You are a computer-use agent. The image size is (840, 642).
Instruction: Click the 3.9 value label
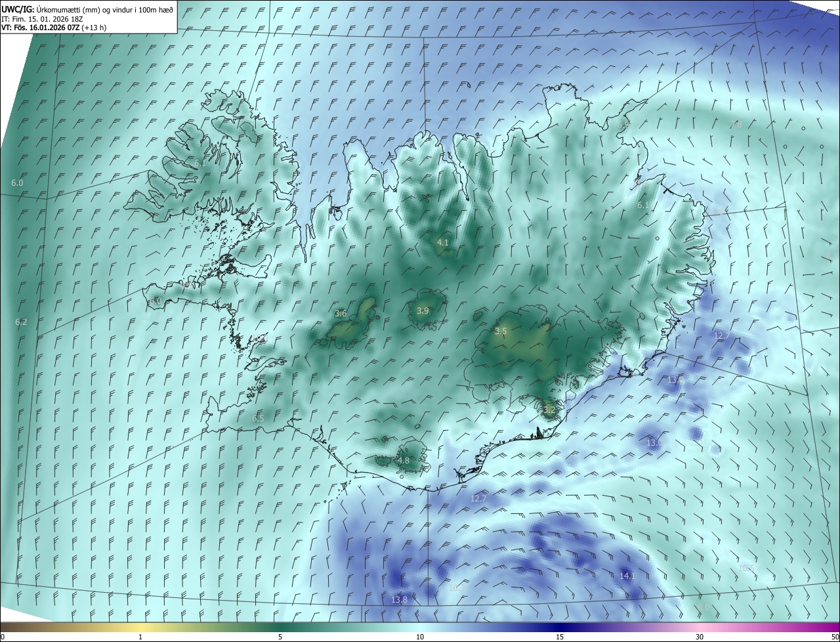[423, 310]
